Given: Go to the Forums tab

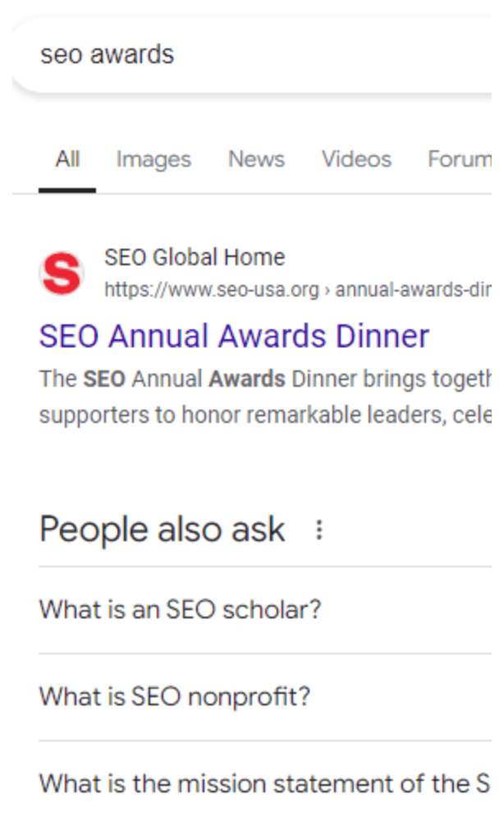Looking at the screenshot, I should 462,159.
